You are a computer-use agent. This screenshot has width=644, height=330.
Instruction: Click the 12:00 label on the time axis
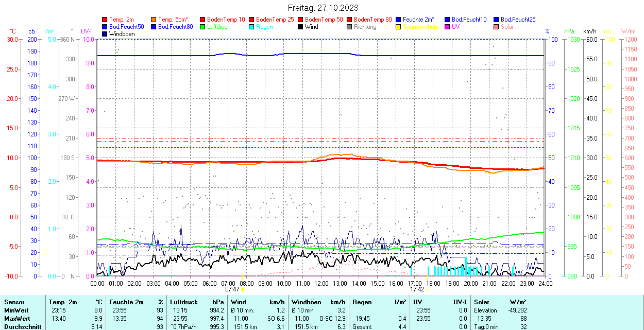click(x=321, y=283)
